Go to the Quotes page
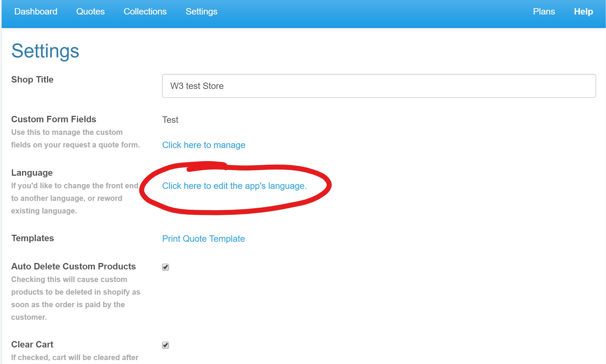This screenshot has height=364, width=606. 90,11
